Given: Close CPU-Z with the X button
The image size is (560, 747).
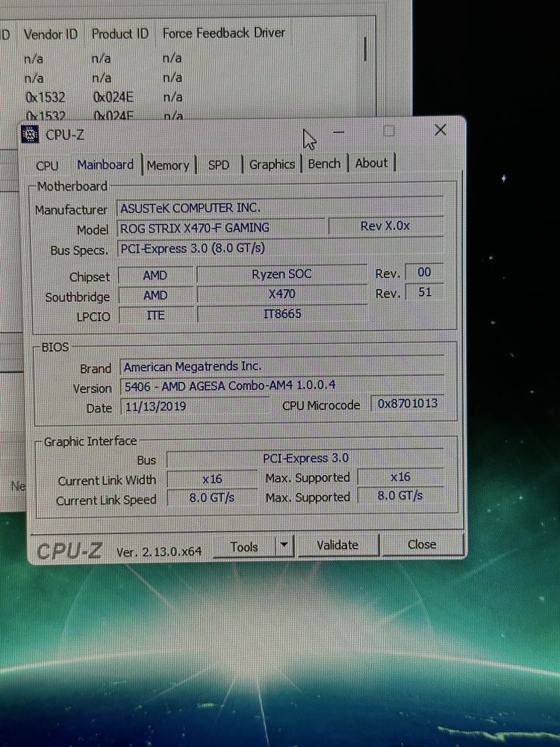Looking at the screenshot, I should pyautogui.click(x=441, y=130).
